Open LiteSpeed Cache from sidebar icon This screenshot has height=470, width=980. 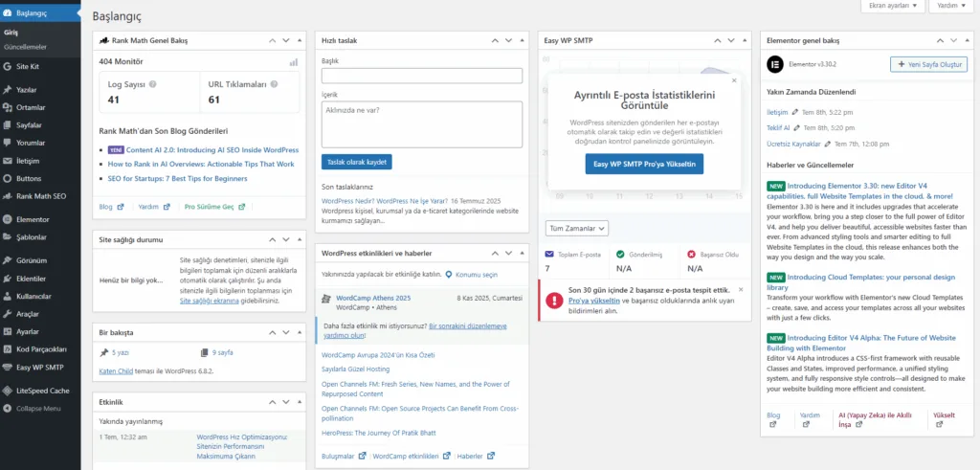click(x=8, y=391)
